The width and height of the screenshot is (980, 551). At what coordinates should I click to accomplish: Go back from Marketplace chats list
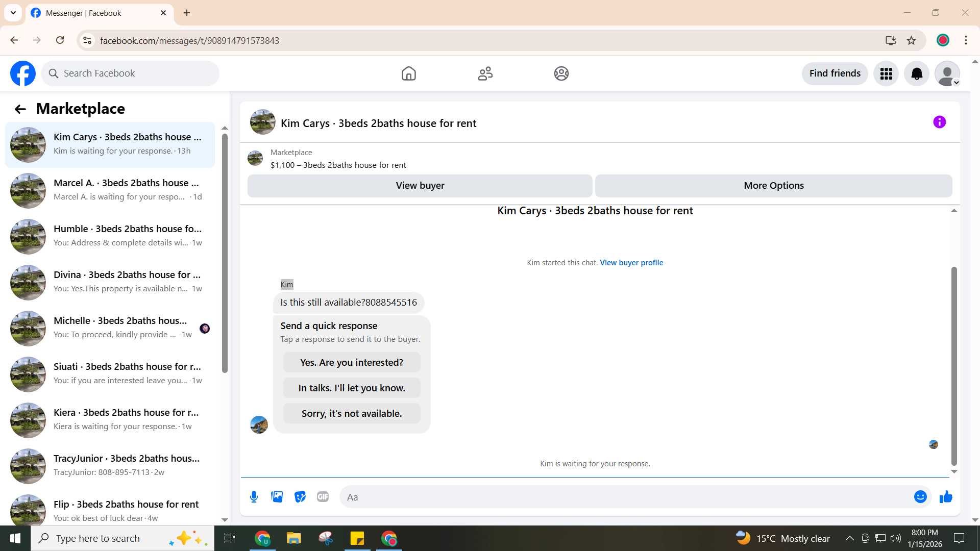click(20, 109)
